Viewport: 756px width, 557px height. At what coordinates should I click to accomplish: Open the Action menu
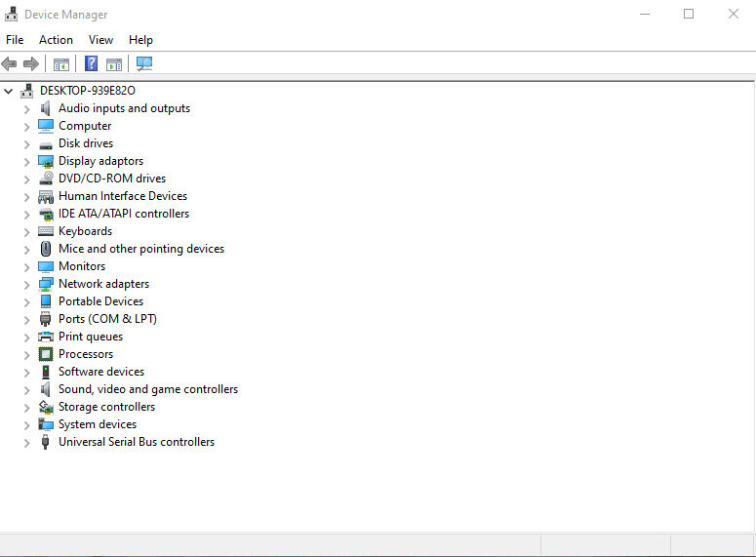[x=56, y=40]
